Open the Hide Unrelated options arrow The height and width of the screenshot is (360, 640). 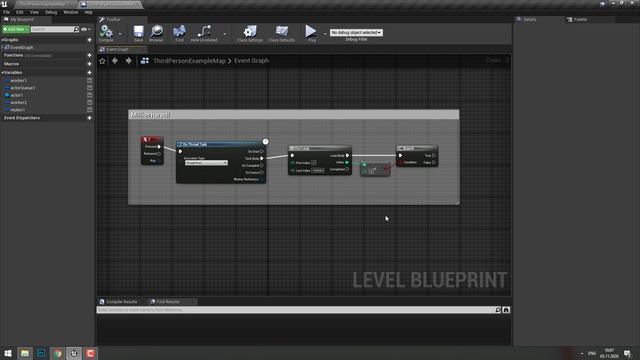pyautogui.click(x=225, y=33)
